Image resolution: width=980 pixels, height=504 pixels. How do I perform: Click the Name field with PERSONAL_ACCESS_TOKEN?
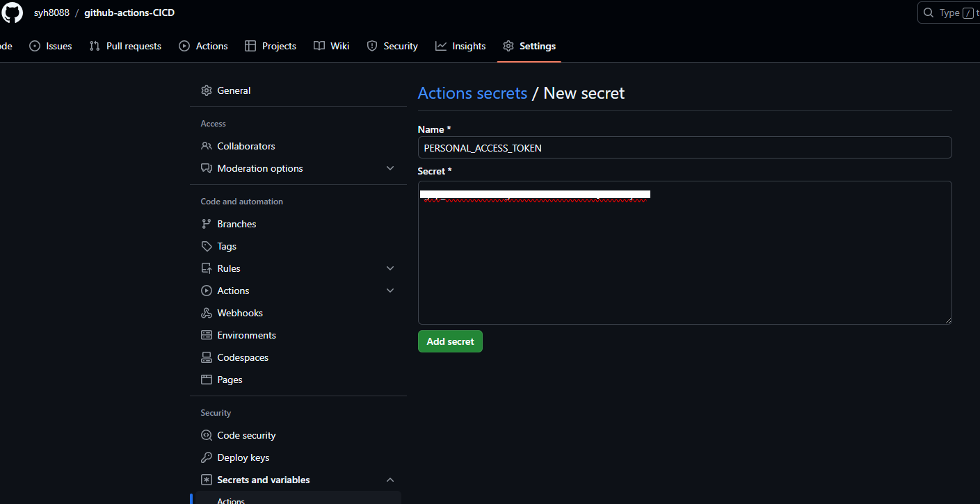coord(684,147)
